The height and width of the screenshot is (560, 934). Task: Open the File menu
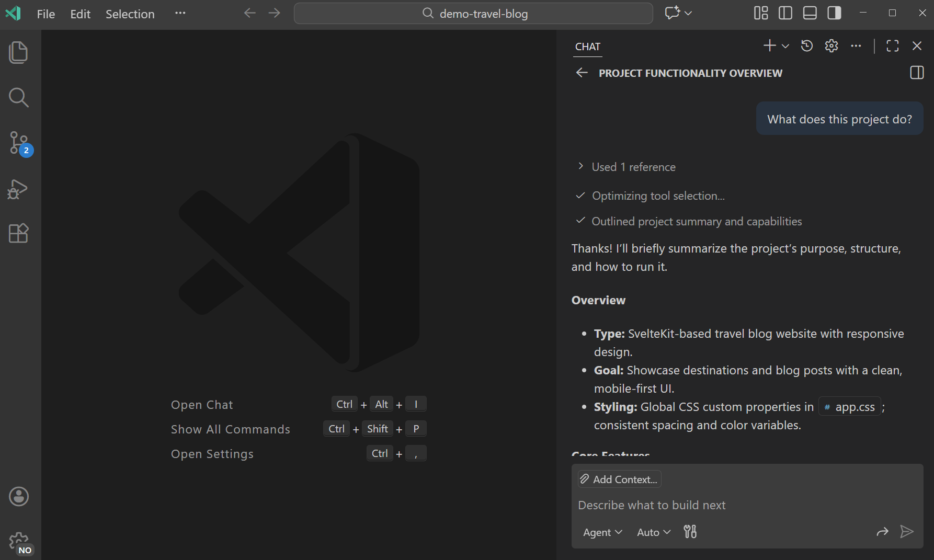pos(46,14)
